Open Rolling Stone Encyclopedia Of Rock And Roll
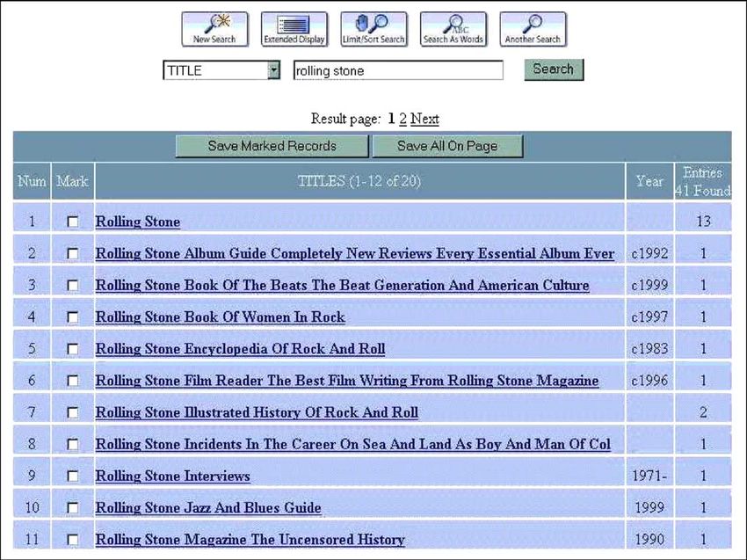 point(240,349)
